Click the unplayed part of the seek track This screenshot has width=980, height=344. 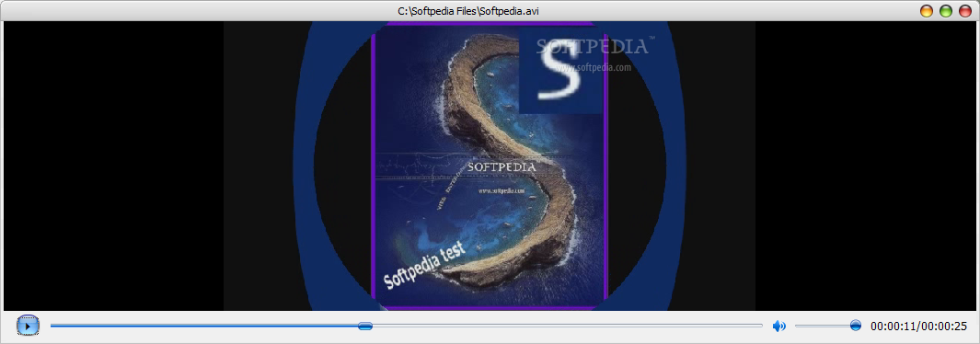568,326
